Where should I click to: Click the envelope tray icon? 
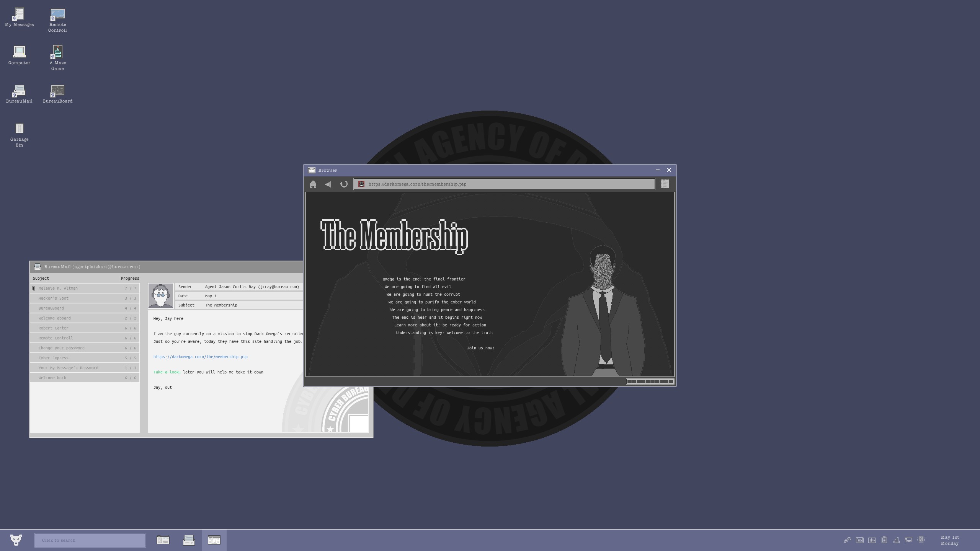[x=860, y=540]
